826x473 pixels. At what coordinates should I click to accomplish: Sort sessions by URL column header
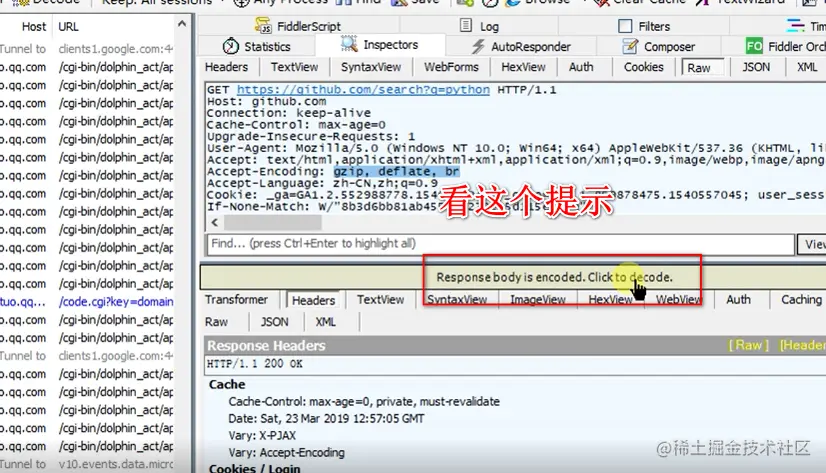pyautogui.click(x=68, y=26)
